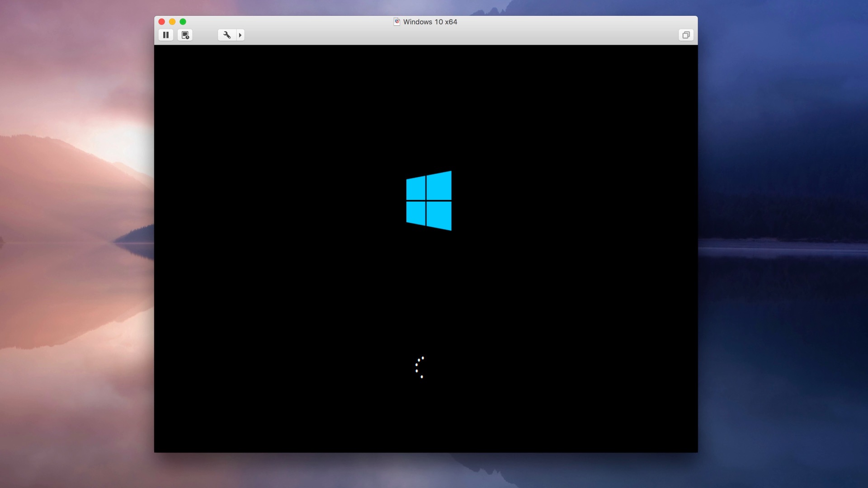Click the document icon beside the window title
The image size is (868, 488).
397,22
